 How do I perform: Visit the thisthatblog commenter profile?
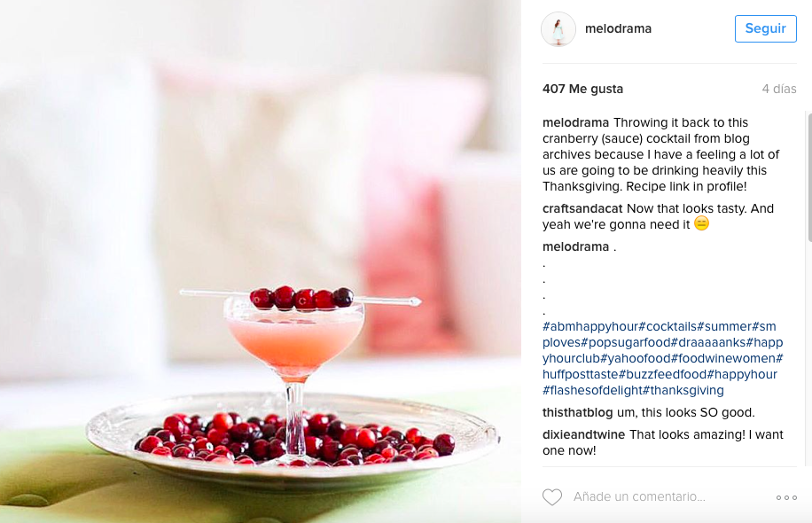(x=577, y=412)
